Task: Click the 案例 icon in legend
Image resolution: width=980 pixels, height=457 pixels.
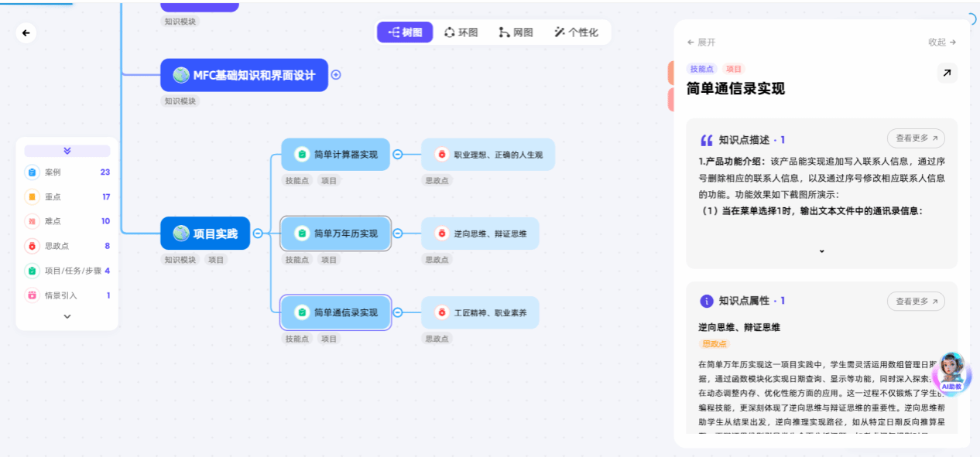Action: coord(32,172)
